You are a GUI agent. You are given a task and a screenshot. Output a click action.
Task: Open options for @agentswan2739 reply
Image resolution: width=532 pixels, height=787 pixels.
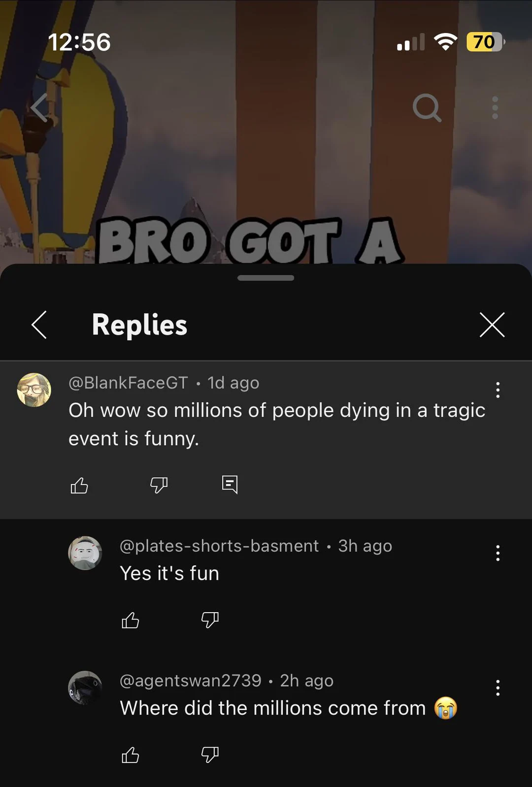(x=498, y=688)
